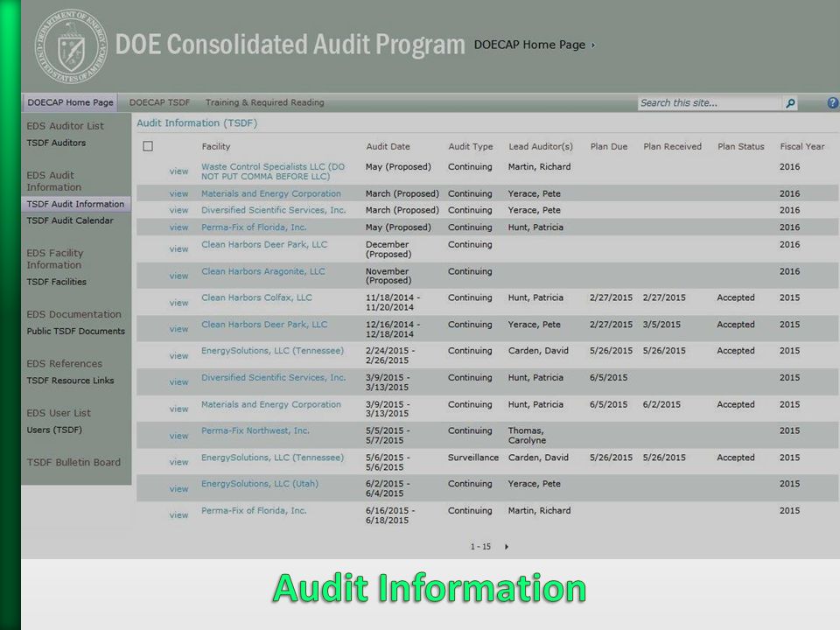Expand the arrow after DOECAP Home Page breadcrumb
The width and height of the screenshot is (840, 630).
coord(593,45)
